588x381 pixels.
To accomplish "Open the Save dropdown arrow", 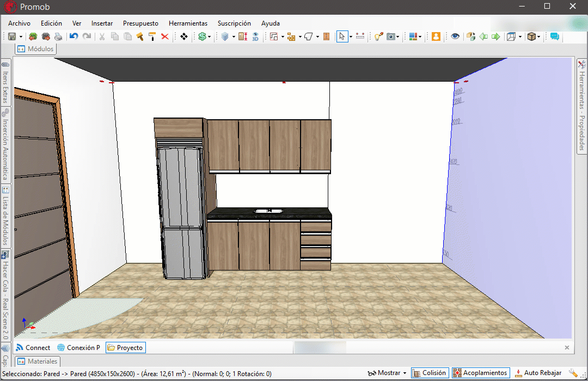I will pyautogui.click(x=21, y=37).
